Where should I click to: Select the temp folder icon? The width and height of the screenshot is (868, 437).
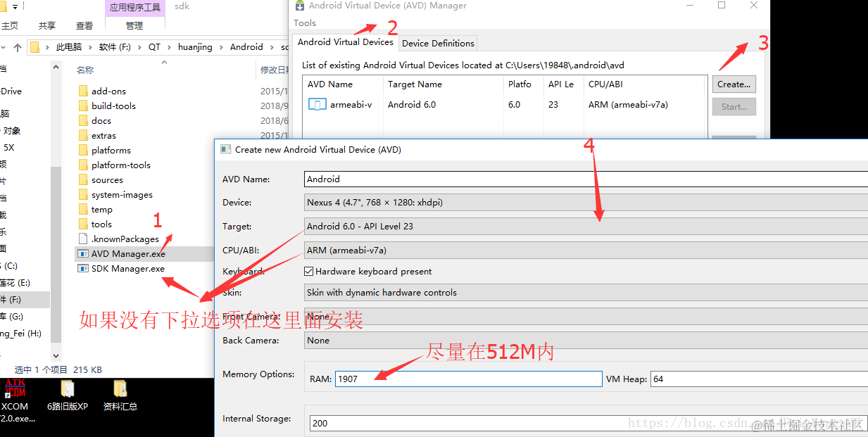(x=82, y=209)
